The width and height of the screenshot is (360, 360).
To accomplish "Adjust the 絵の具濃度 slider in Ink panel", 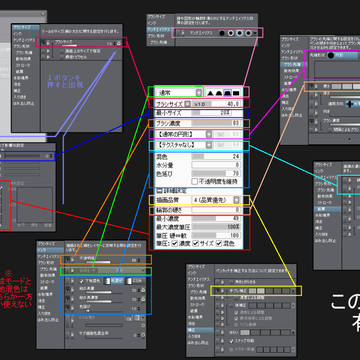I will pyautogui.click(x=103, y=302).
